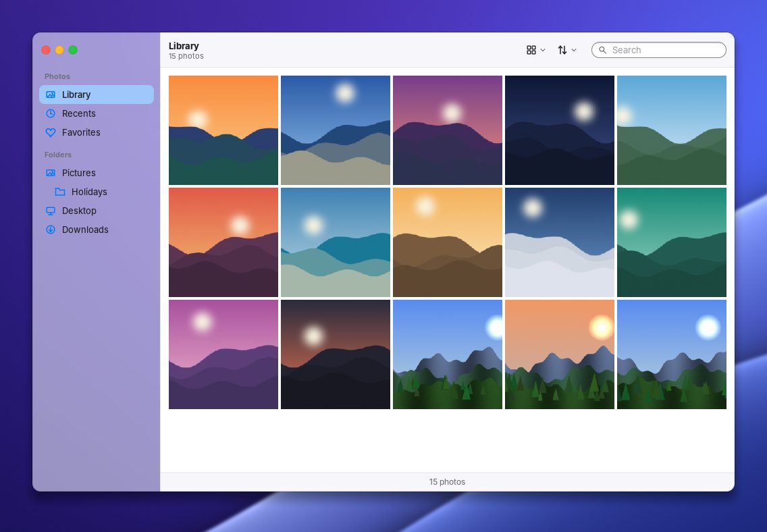Open the Pictures folder icon in sidebar
This screenshot has height=532, width=767.
click(x=51, y=173)
